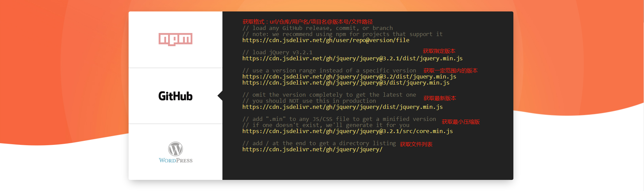Click the jquery@3.2/dist/jquery.min.js URL
Viewport: 644px width, 191px height.
click(349, 76)
